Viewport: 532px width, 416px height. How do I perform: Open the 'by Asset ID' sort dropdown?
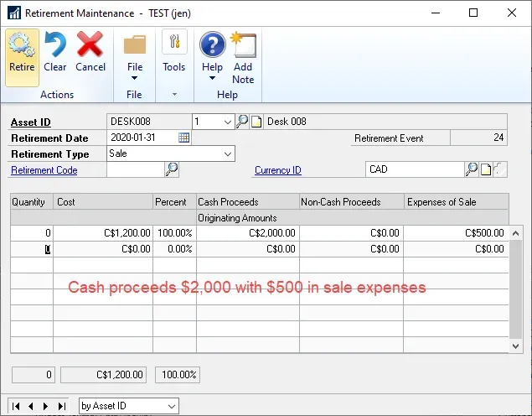(172, 406)
